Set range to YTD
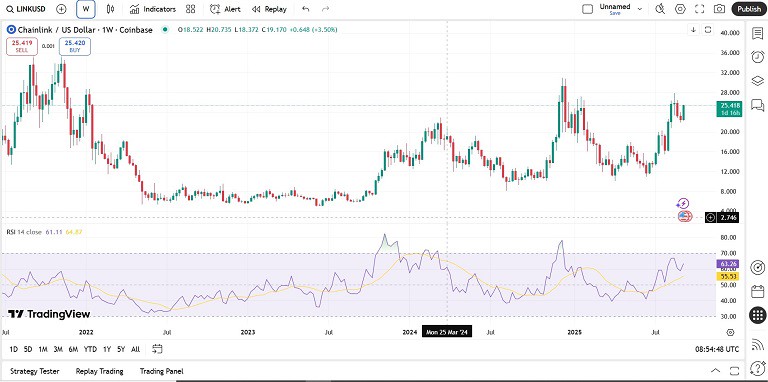The image size is (768, 382). pos(90,349)
